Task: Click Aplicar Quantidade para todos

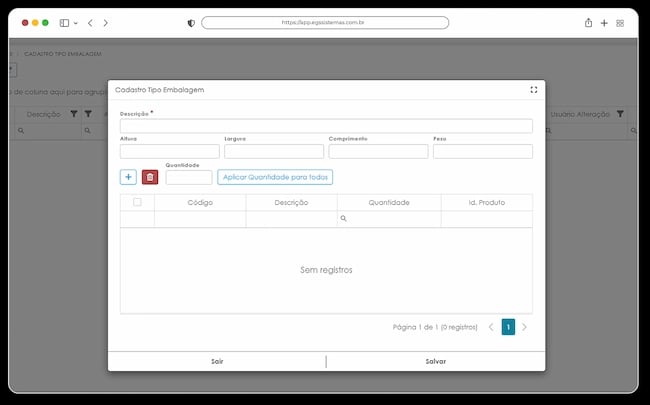Action: click(x=275, y=177)
